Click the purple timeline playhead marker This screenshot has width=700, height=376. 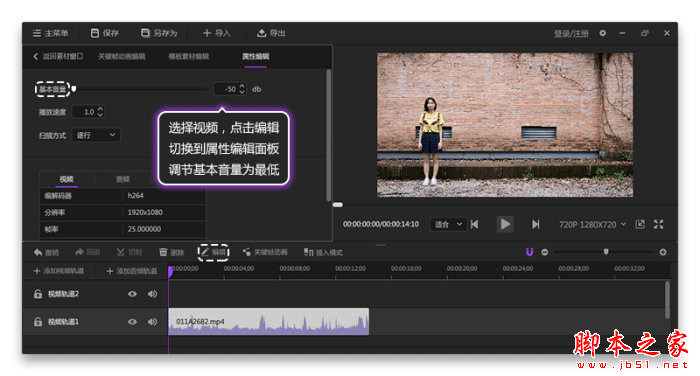tap(171, 272)
